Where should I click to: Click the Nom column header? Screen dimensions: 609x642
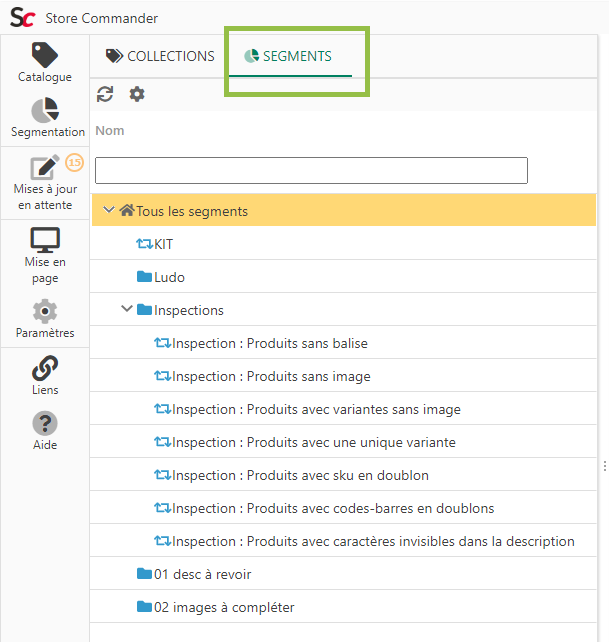(110, 130)
